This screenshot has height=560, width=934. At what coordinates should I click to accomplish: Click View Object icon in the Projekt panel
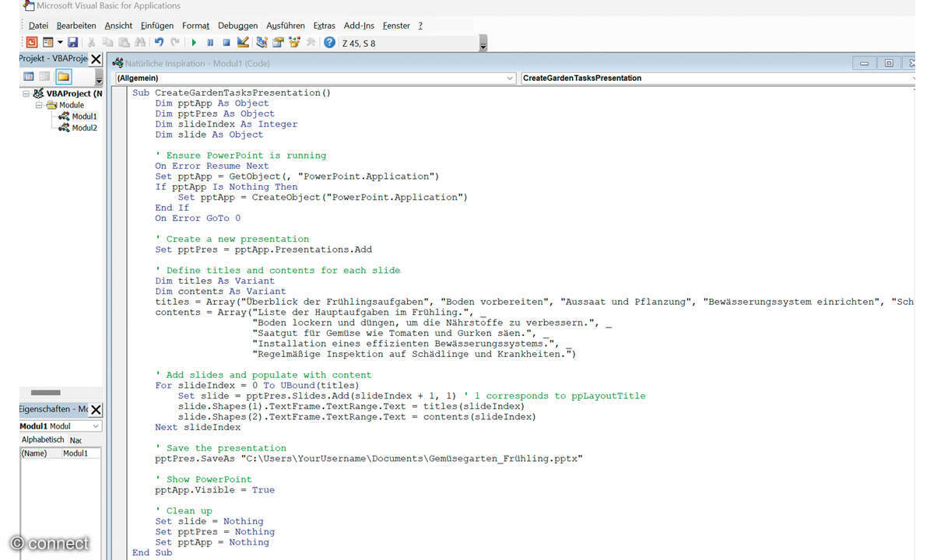click(x=45, y=76)
